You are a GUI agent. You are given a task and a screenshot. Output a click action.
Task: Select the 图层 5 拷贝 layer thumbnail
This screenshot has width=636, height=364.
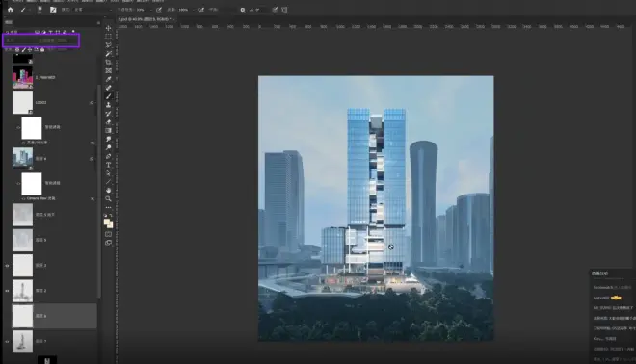coord(22,215)
